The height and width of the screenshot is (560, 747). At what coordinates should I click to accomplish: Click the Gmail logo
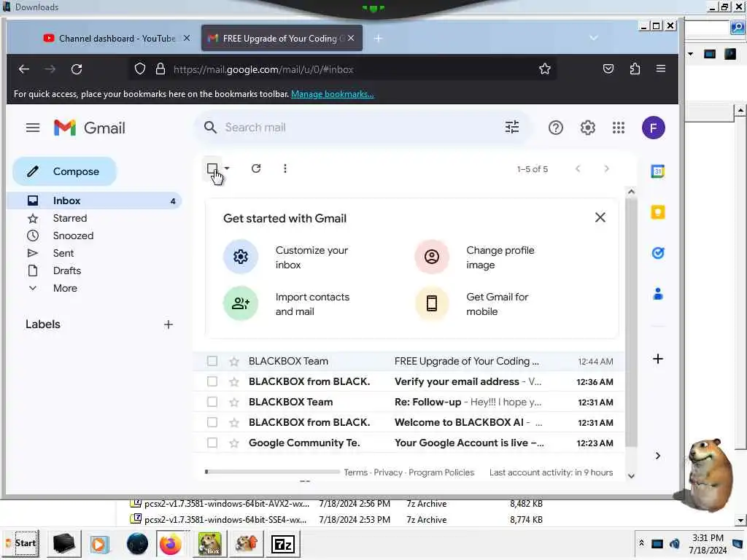[89, 128]
